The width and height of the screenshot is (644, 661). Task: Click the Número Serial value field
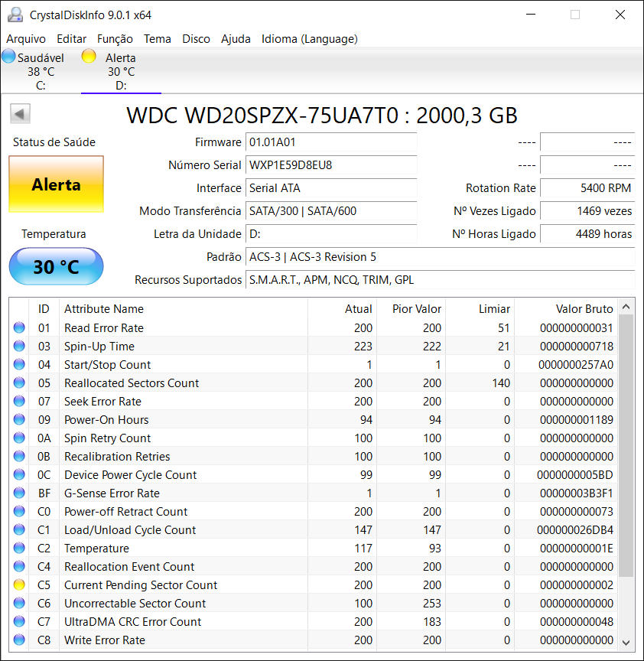pyautogui.click(x=331, y=164)
